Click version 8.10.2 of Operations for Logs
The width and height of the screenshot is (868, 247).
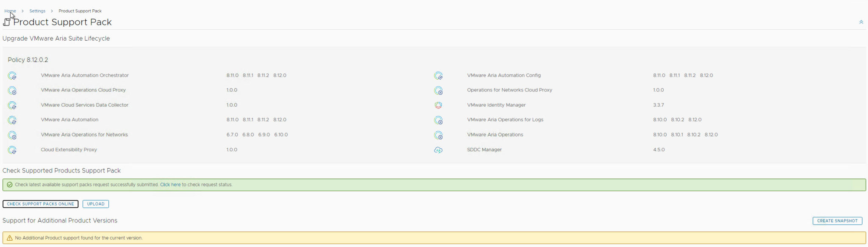coord(677,119)
